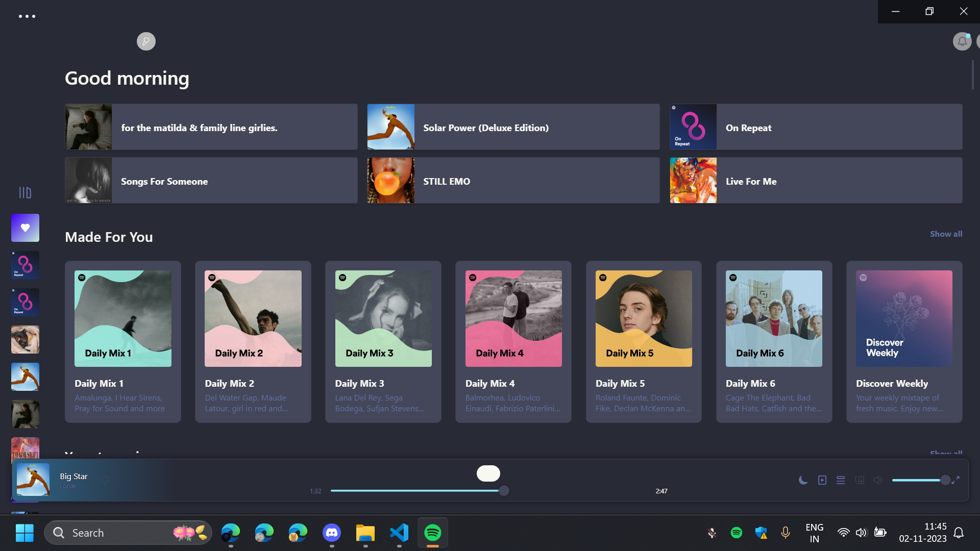
Task: Open the three-dot app menu
Action: point(27,16)
